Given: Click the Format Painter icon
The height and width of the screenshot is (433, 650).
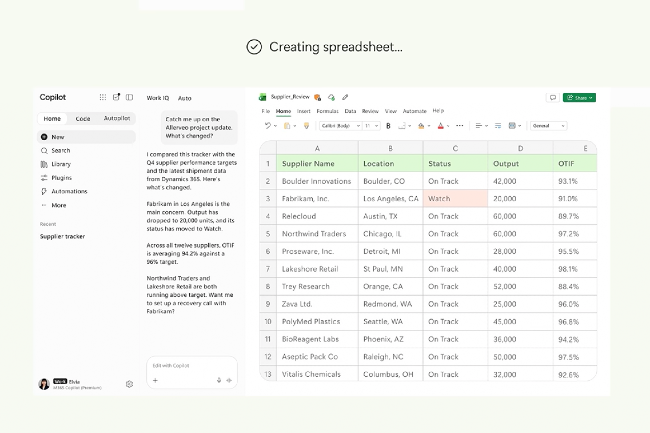Looking at the screenshot, I should pos(306,126).
